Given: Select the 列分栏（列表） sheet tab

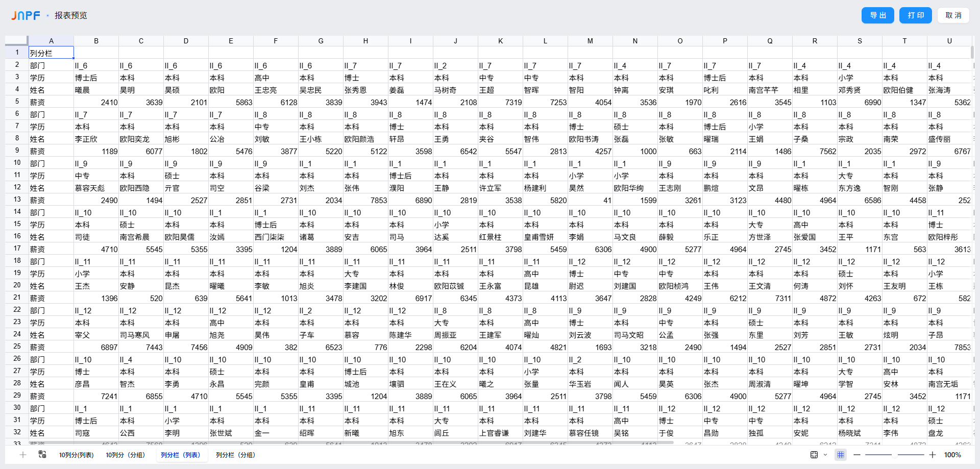Looking at the screenshot, I should 182,455.
